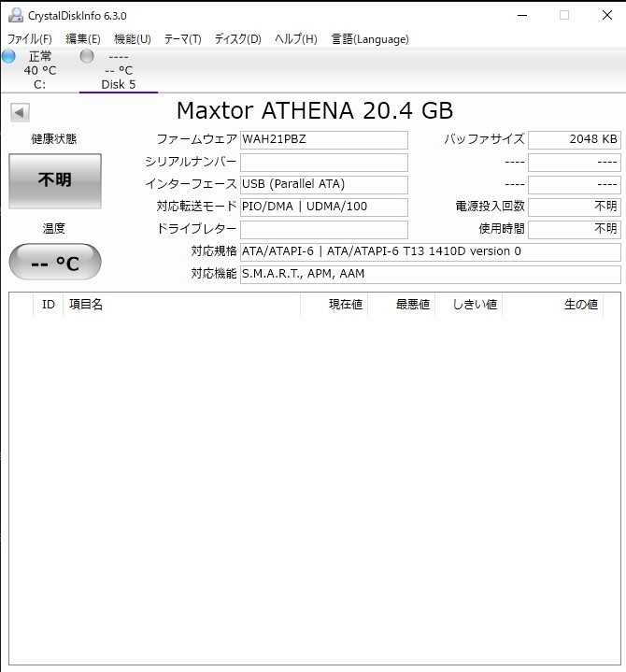This screenshot has width=626, height=672.
Task: Click the interface field USB (Parallel ATA)
Action: point(324,185)
